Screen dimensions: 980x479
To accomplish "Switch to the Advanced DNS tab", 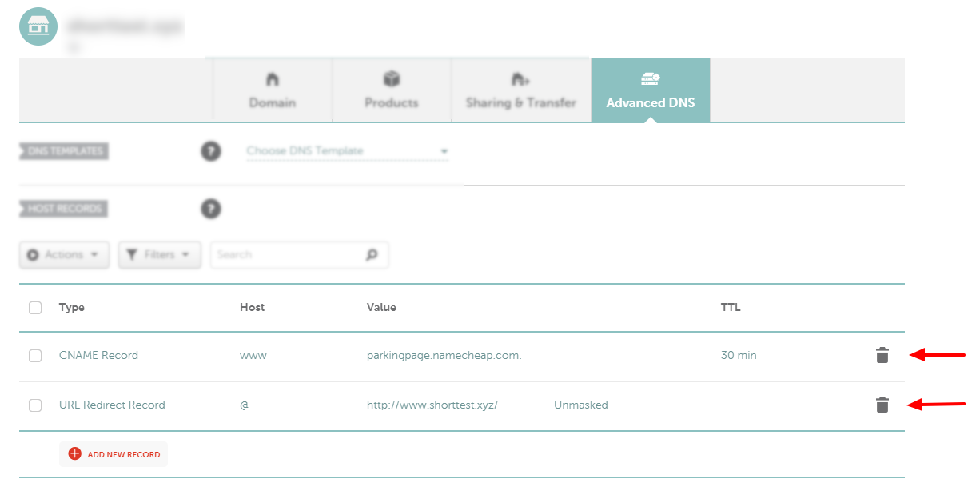I will (x=649, y=90).
